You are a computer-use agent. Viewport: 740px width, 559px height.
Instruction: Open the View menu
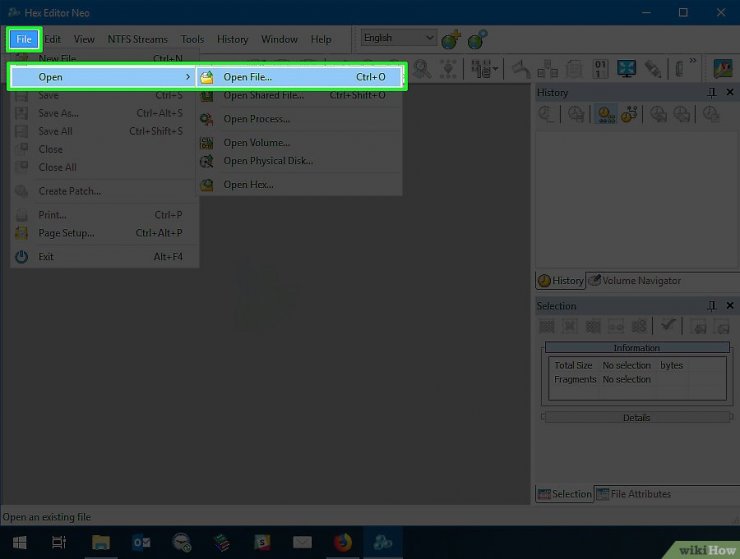[x=84, y=39]
